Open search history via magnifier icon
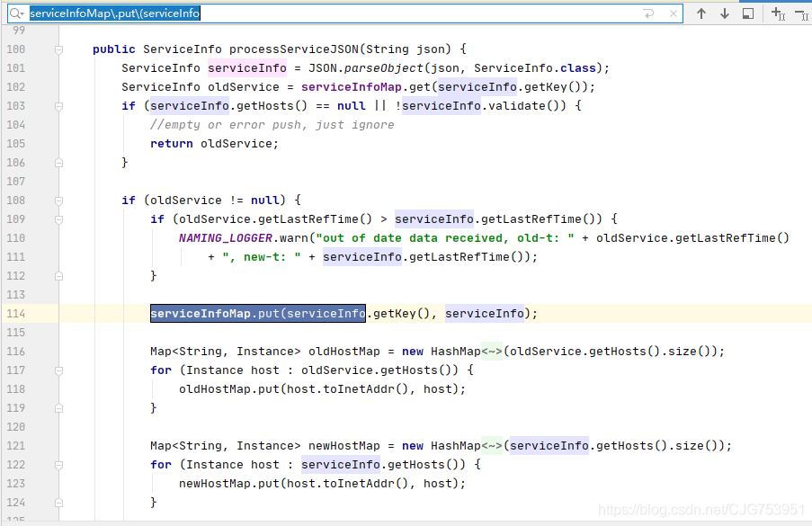812x526 pixels. [17, 13]
